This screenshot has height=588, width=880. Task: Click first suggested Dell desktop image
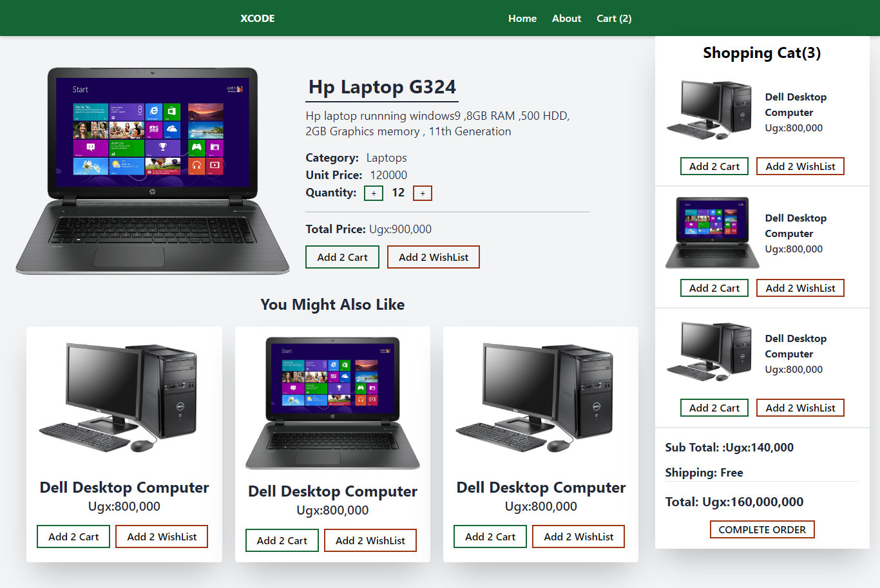click(119, 397)
